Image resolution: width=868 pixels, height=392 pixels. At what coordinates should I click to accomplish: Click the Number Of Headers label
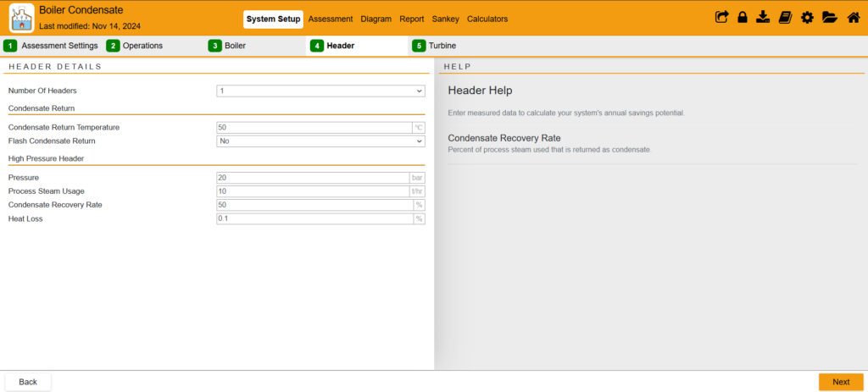[x=42, y=91]
